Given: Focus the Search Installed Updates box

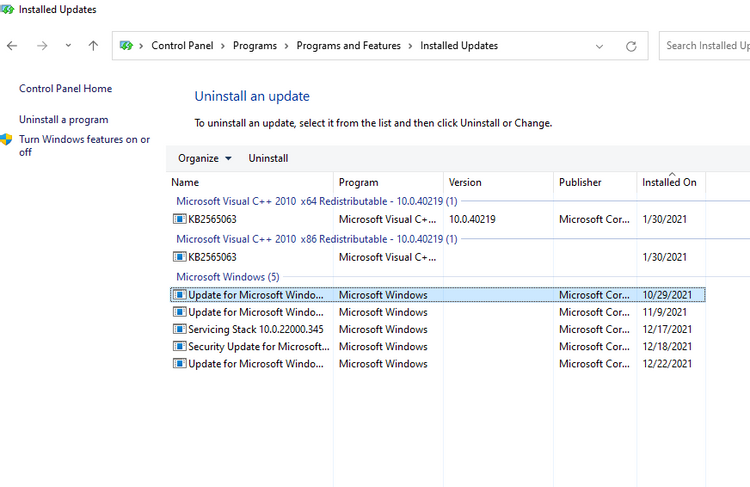Looking at the screenshot, I should coord(704,46).
